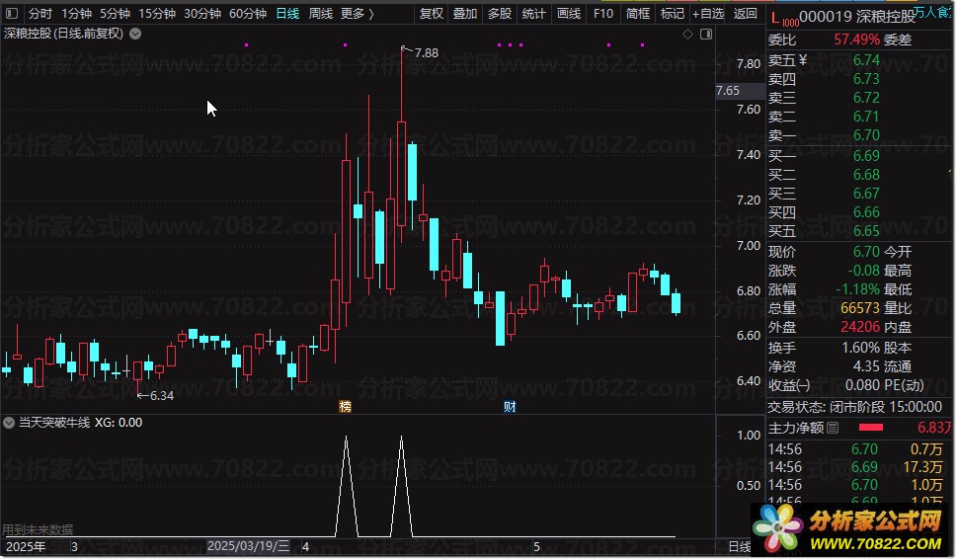Click the 7.88 high price label
Image resolution: width=958 pixels, height=560 pixels.
(x=426, y=53)
